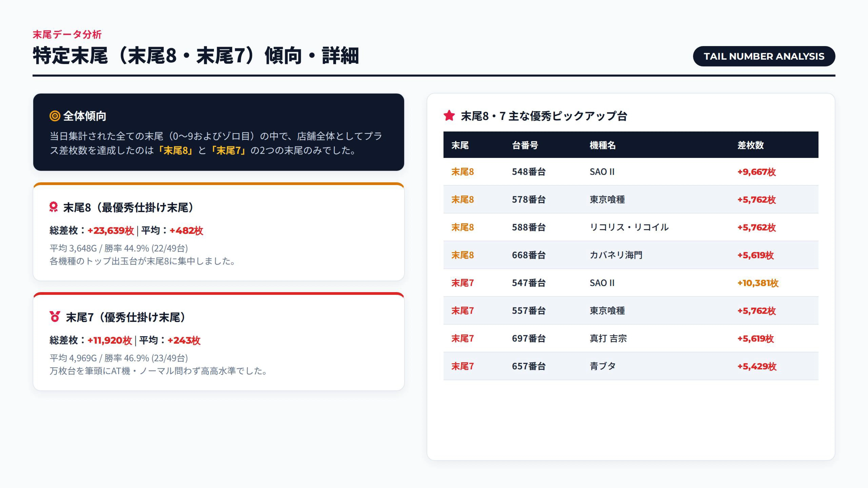
Task: Click the +5,429枚 value
Action: pos(757,366)
